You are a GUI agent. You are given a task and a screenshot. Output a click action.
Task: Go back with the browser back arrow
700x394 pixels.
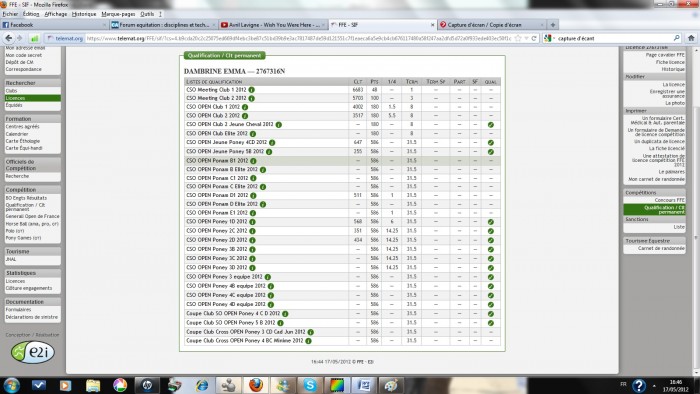(8, 38)
